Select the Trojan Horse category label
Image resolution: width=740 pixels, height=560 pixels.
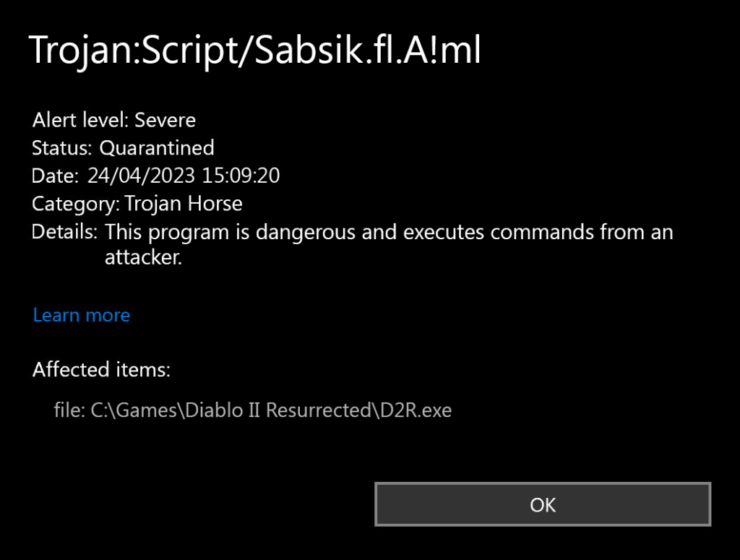pos(184,204)
